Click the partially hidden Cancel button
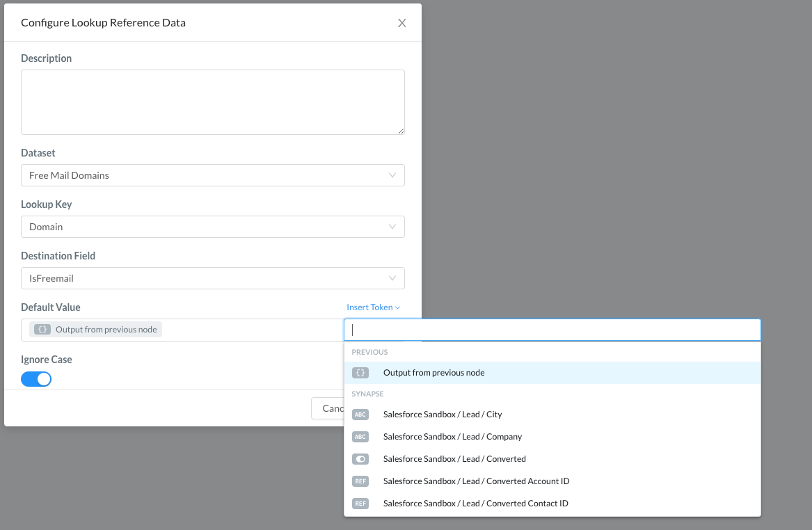Viewport: 812px width, 530px height. [x=328, y=408]
